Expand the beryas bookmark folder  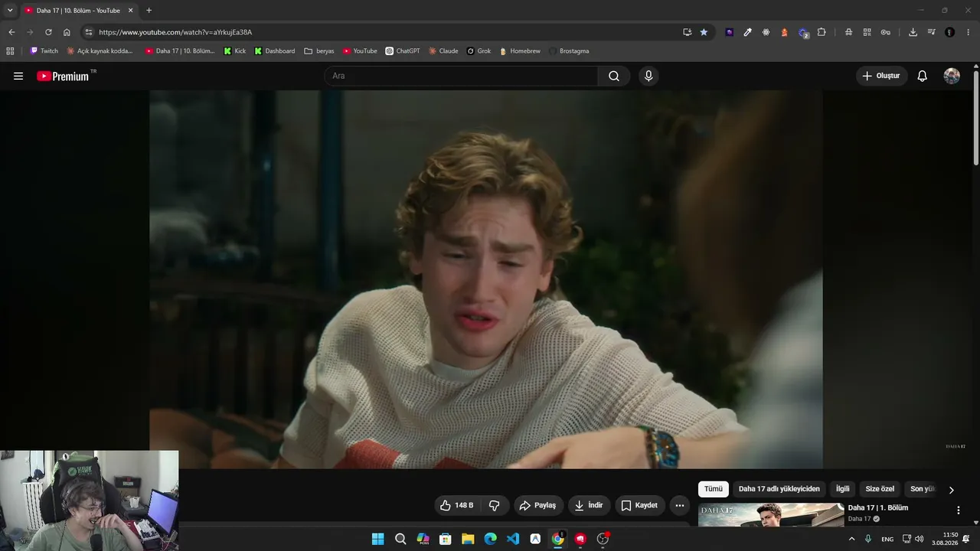[x=319, y=51]
